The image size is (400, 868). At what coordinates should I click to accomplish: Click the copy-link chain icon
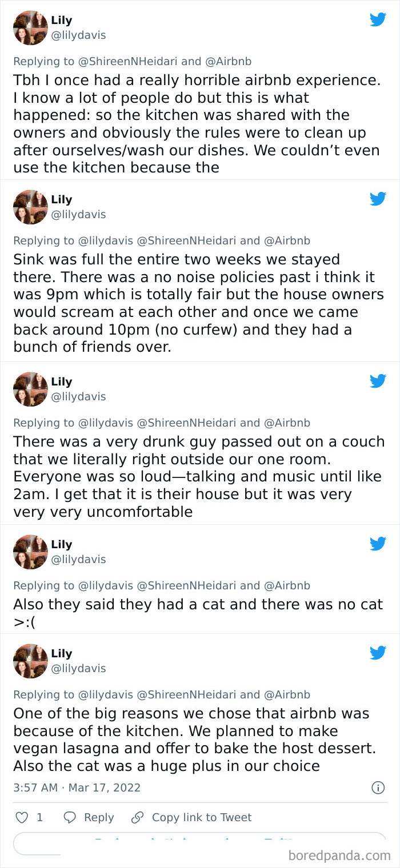click(137, 817)
